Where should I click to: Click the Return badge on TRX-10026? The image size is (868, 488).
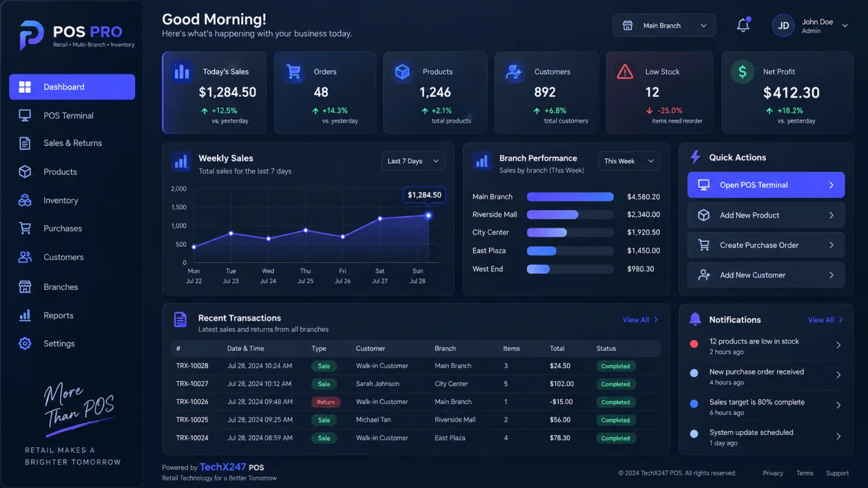(x=326, y=402)
